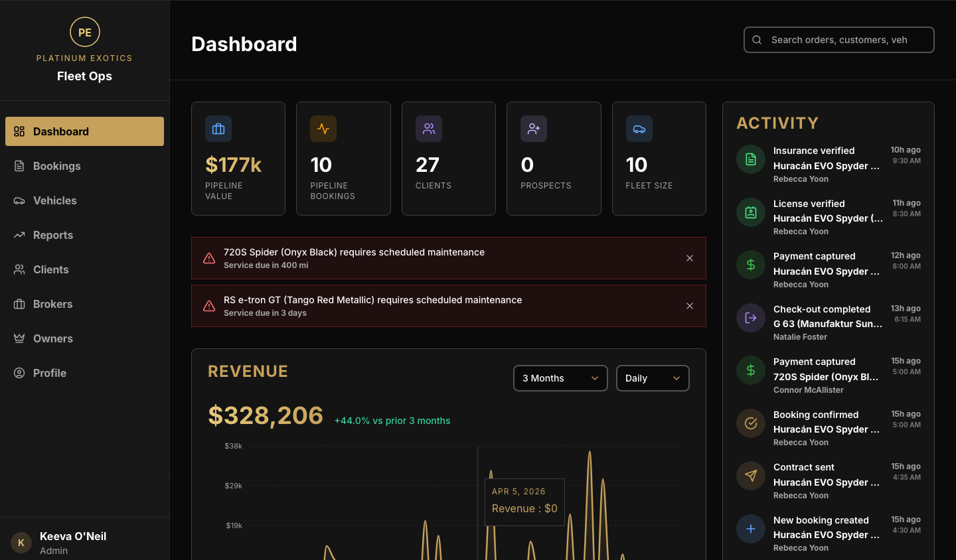Click the add-user icon on Prospects card
The width and height of the screenshot is (956, 560).
pyautogui.click(x=534, y=129)
